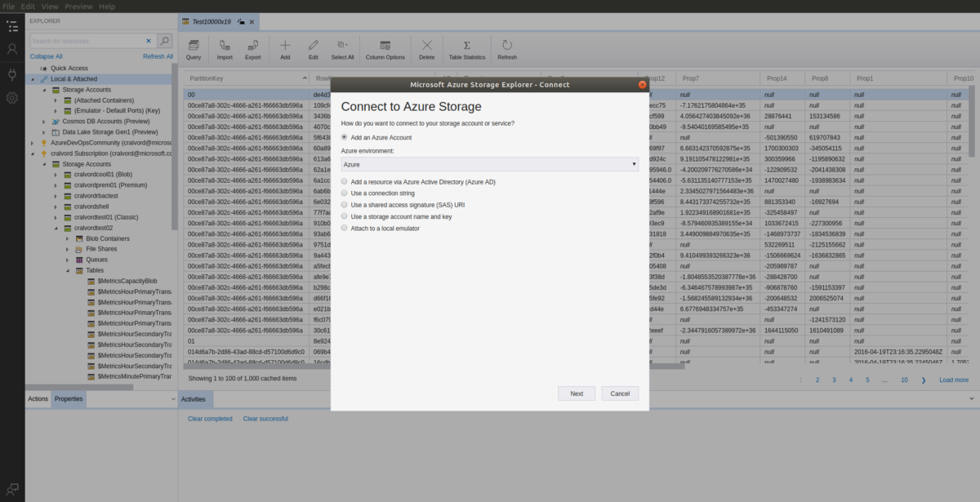The width and height of the screenshot is (980, 502).
Task: Click the Query toolbar button
Action: (x=194, y=50)
